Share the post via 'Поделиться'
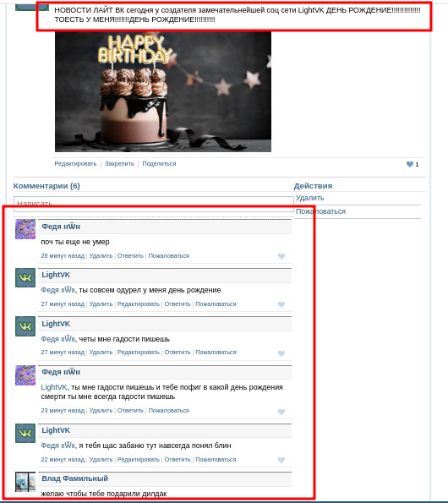 [159, 164]
